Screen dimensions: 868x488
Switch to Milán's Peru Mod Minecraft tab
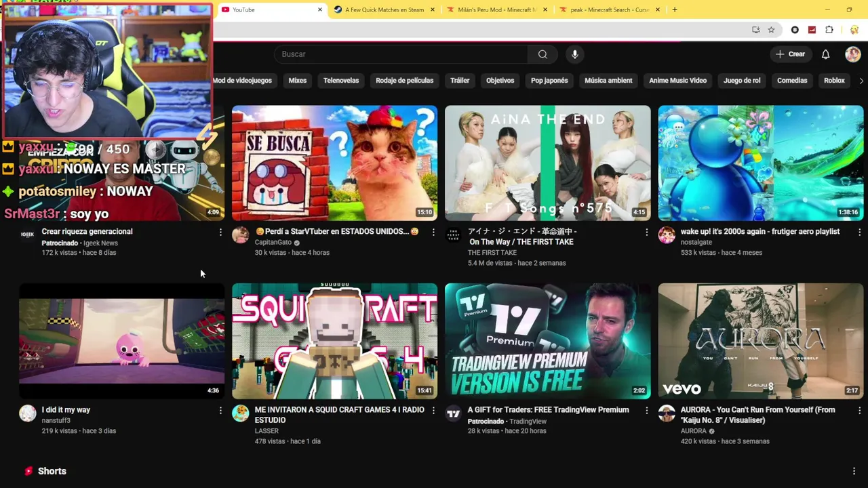[x=497, y=9]
